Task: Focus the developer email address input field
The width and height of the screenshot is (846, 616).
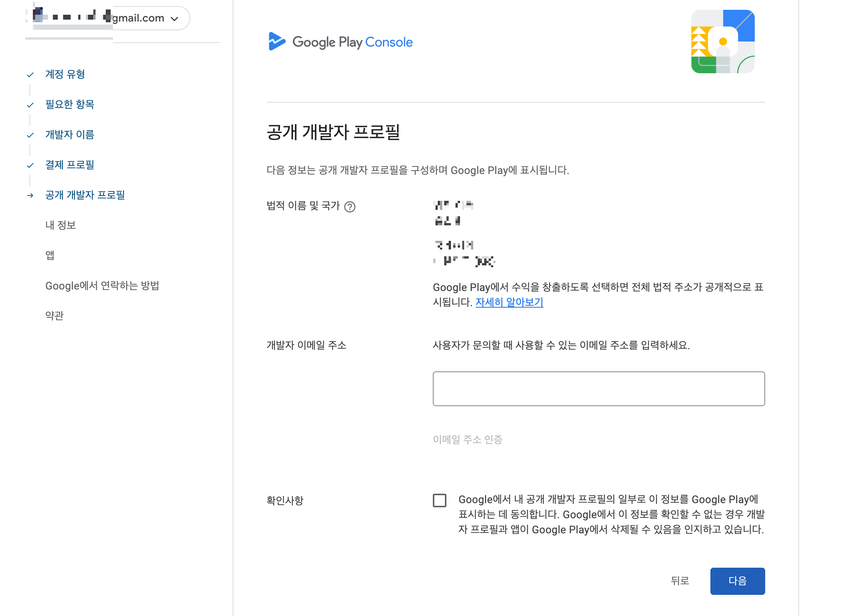Action: [599, 389]
